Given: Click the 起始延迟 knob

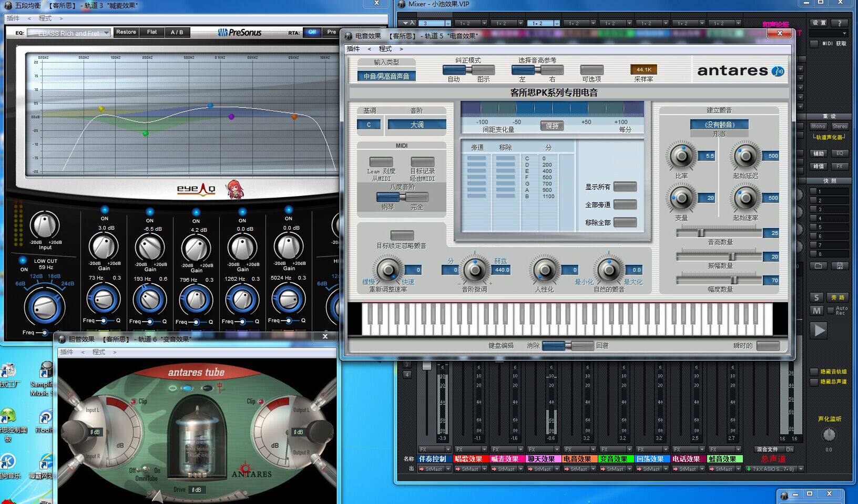Looking at the screenshot, I should 745,156.
